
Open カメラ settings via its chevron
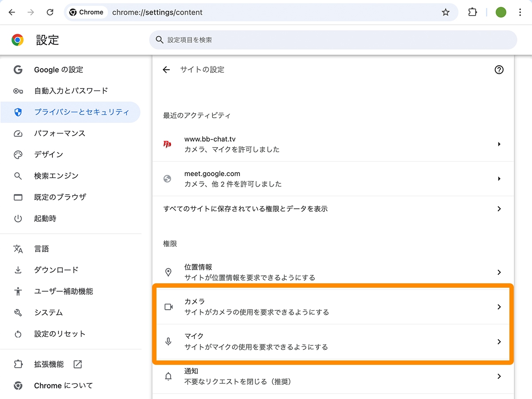pos(499,306)
